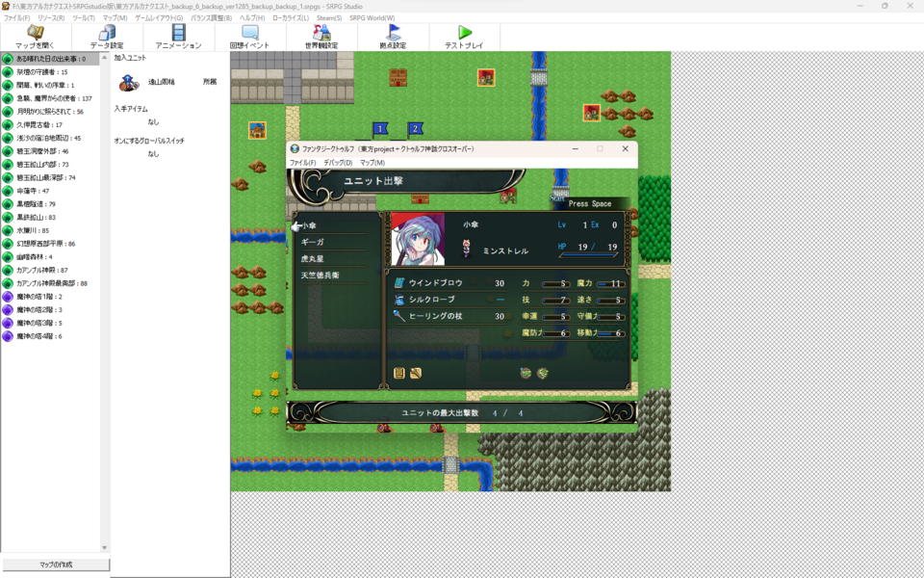This screenshot has width=924, height=578.
Task: Start テストプレイ with the green play icon
Action: (465, 33)
